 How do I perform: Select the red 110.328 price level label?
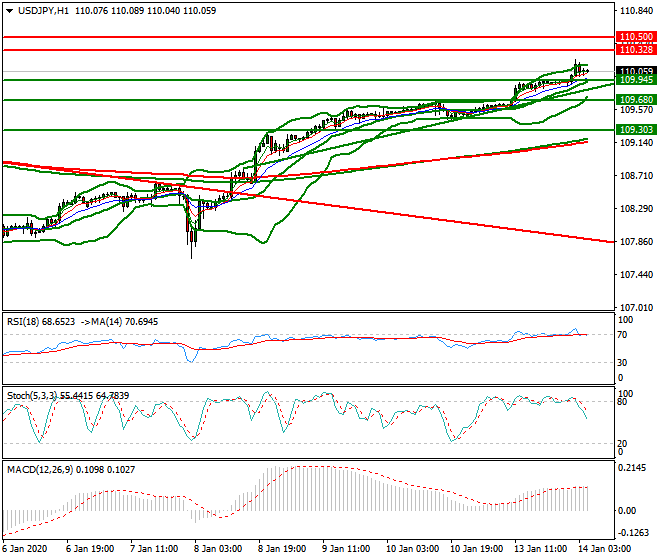click(636, 50)
